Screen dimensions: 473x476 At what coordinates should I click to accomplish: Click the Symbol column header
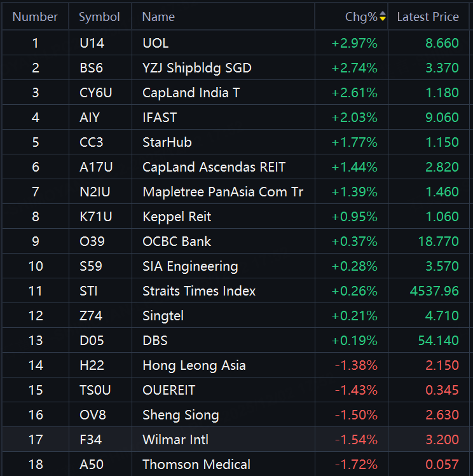coord(99,17)
